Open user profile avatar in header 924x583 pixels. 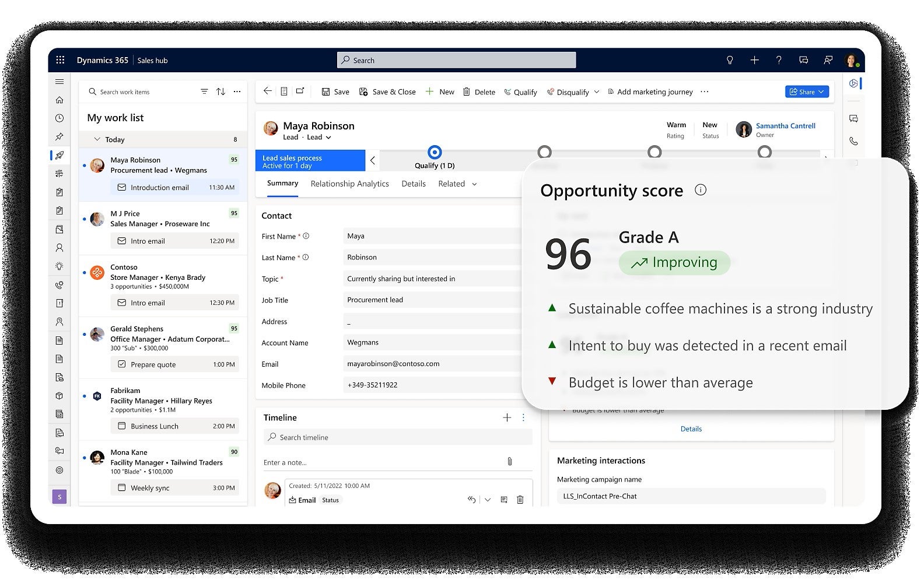(851, 60)
